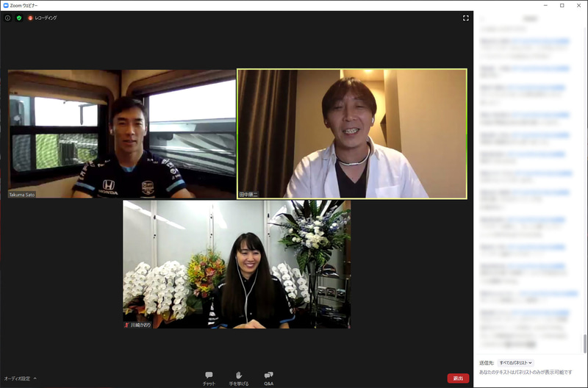Open the chat (チャット) button
Screen dimensions: 588x388
(209, 378)
